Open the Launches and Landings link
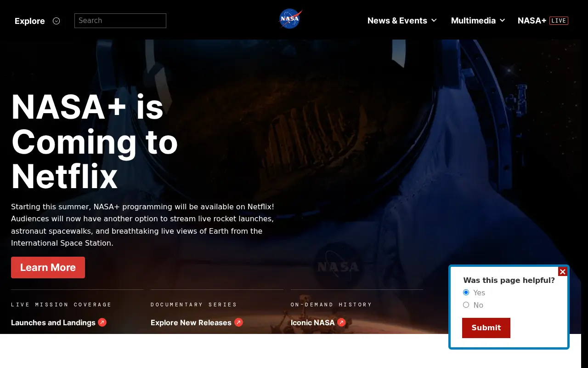 pos(53,322)
